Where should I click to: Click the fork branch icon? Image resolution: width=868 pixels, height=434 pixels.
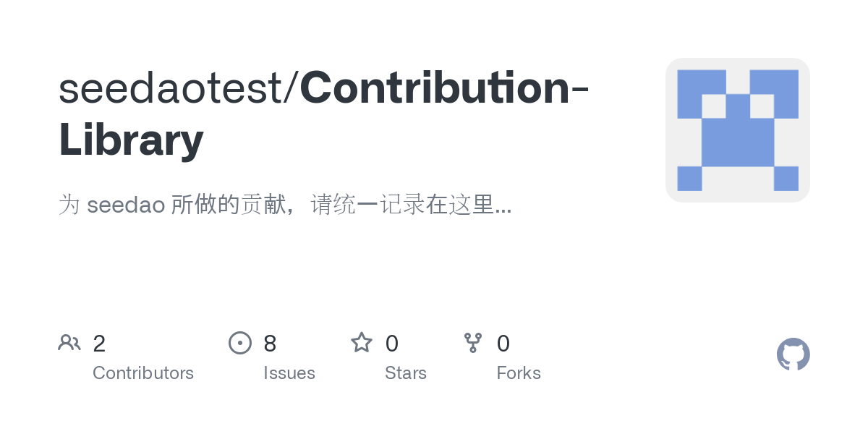tap(473, 343)
